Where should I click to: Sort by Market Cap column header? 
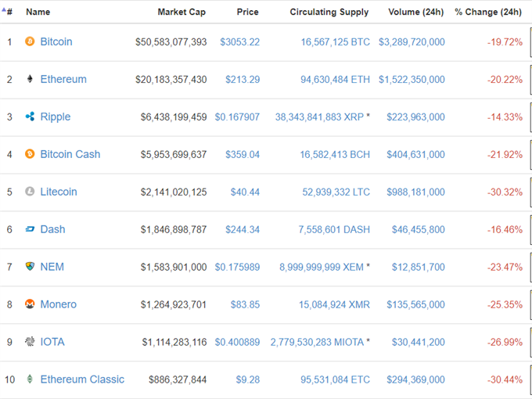[x=182, y=12]
